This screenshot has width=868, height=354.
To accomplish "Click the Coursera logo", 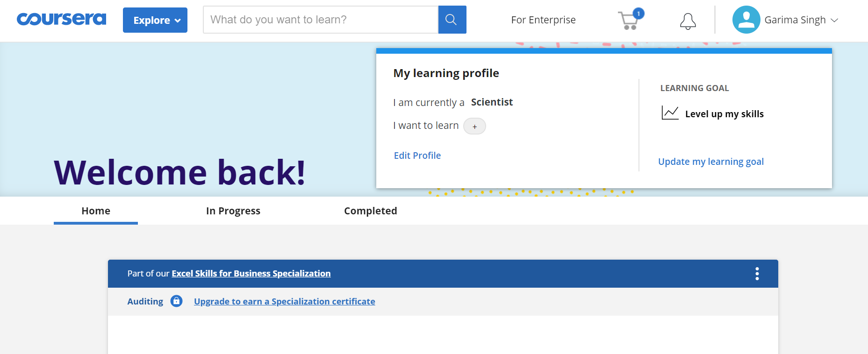I will point(61,19).
